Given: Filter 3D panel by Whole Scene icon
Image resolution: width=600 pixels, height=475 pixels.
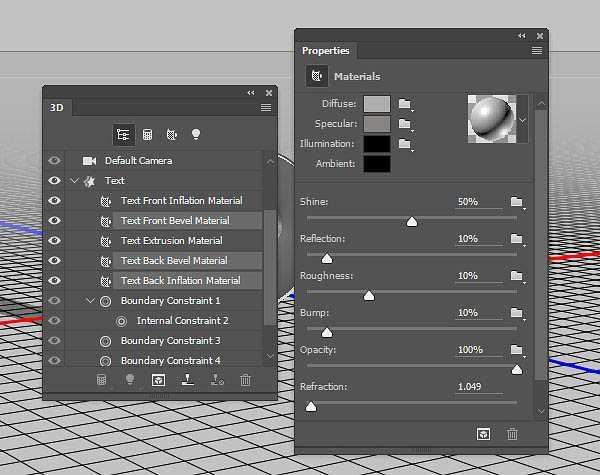Looking at the screenshot, I should pyautogui.click(x=123, y=134).
